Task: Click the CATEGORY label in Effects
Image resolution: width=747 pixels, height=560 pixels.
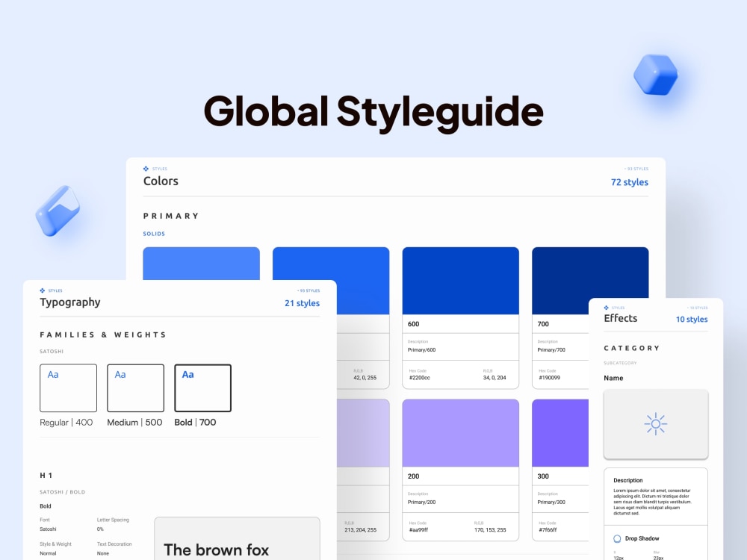Action: [632, 348]
